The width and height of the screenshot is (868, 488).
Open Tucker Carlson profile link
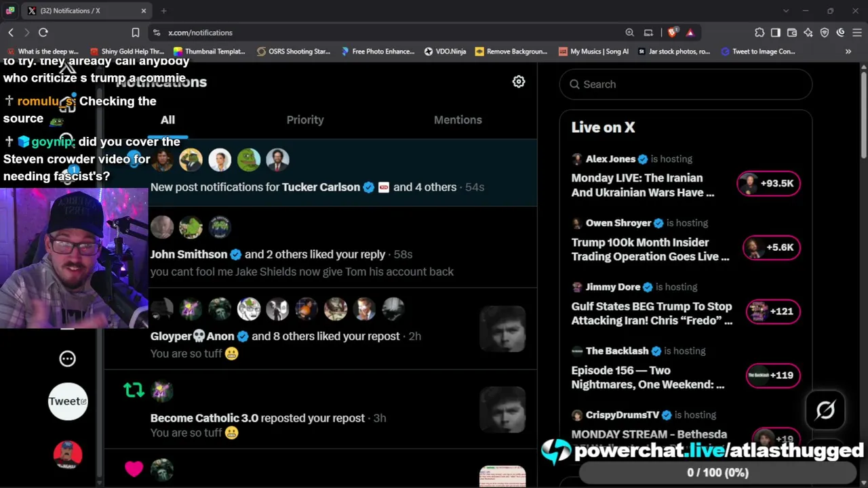coord(321,187)
